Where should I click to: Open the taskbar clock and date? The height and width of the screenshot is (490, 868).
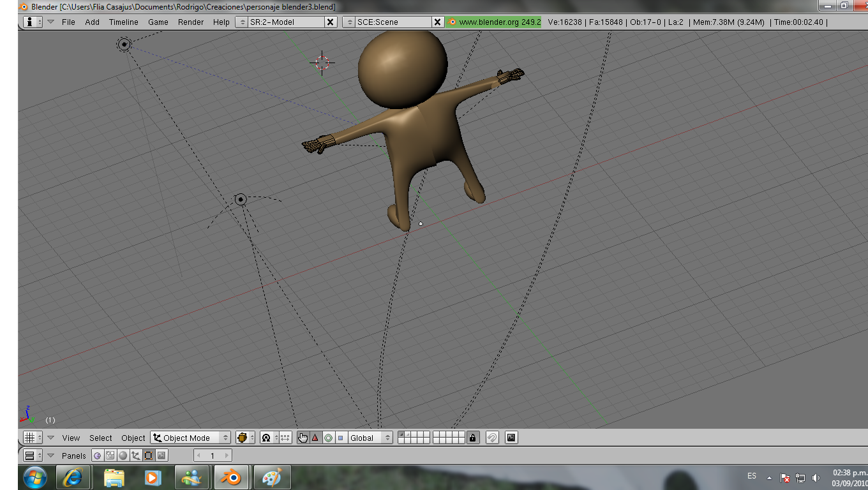point(848,477)
